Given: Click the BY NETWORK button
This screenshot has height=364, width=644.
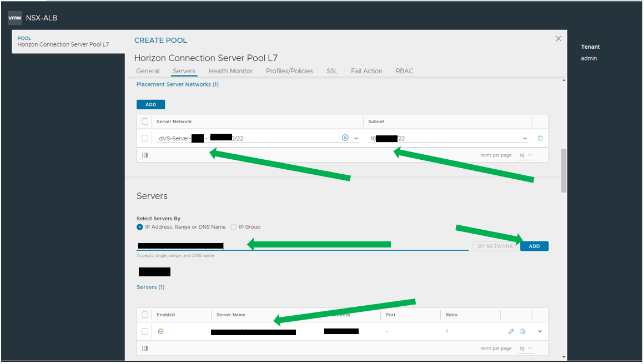Looking at the screenshot, I should [495, 246].
